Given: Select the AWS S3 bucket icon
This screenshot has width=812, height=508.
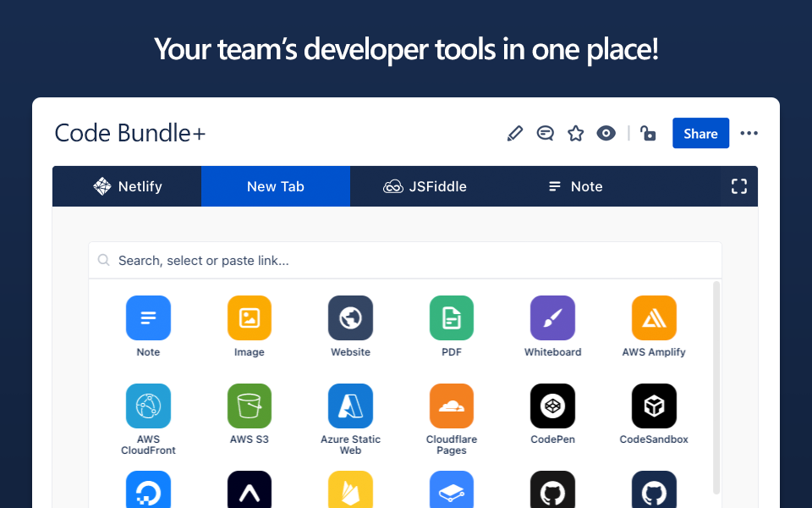Looking at the screenshot, I should (249, 406).
